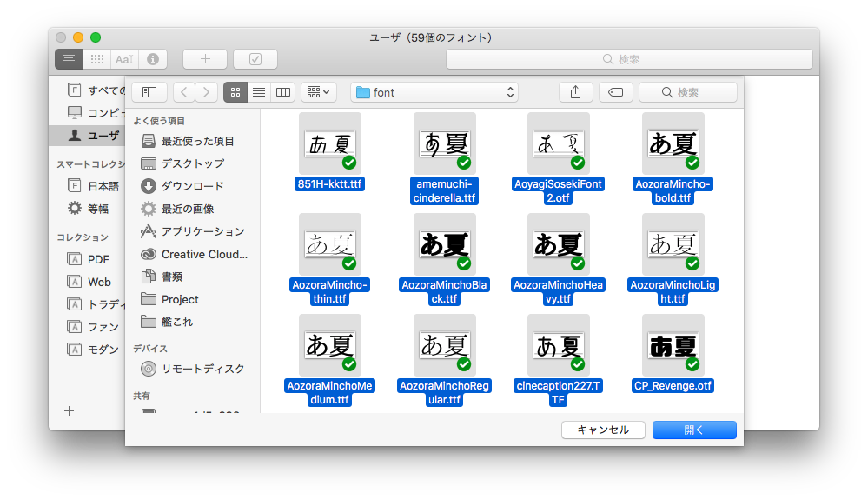Click 851H-kktt.ttf file name label
Image resolution: width=868 pixels, height=500 pixels.
330,184
